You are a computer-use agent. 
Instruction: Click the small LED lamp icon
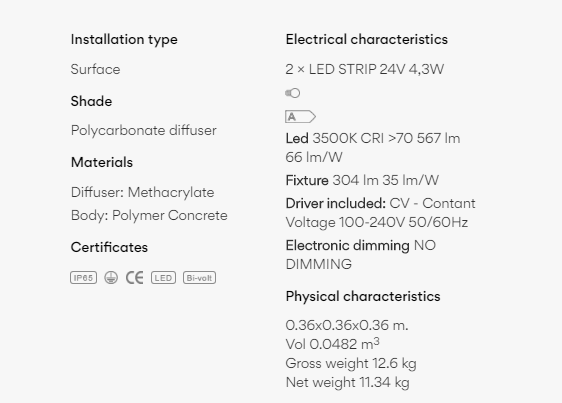[292, 93]
